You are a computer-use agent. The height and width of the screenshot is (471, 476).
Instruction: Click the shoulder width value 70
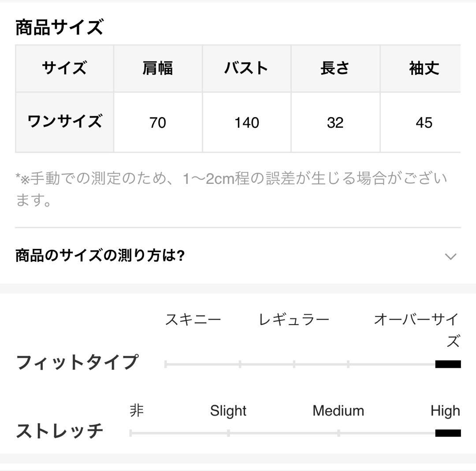pos(158,122)
